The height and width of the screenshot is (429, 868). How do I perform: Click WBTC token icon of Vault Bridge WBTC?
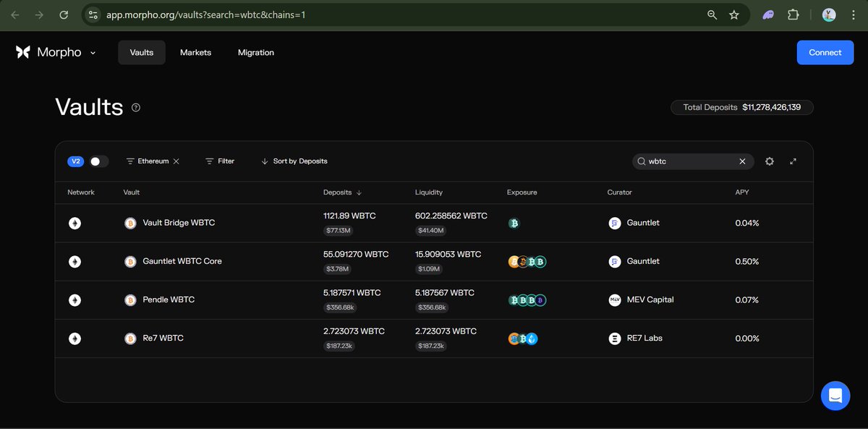click(130, 224)
